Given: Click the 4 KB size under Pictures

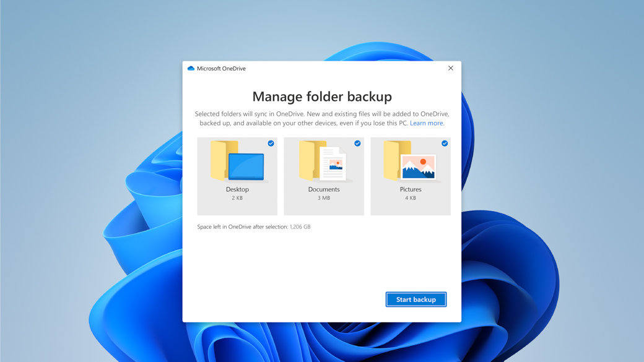Looking at the screenshot, I should click(x=411, y=198).
